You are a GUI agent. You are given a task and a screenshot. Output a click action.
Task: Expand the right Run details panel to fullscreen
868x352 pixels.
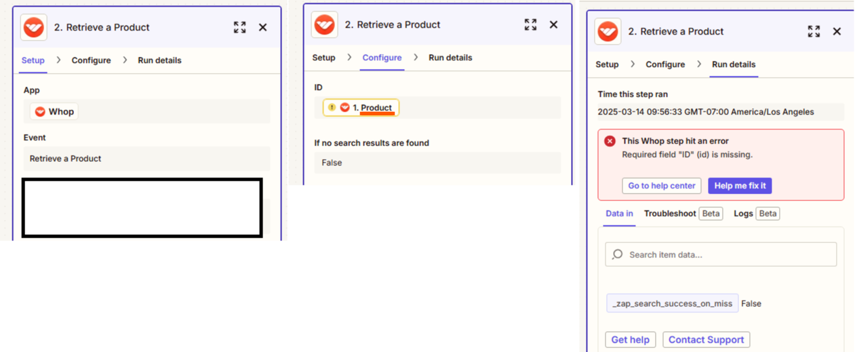814,31
